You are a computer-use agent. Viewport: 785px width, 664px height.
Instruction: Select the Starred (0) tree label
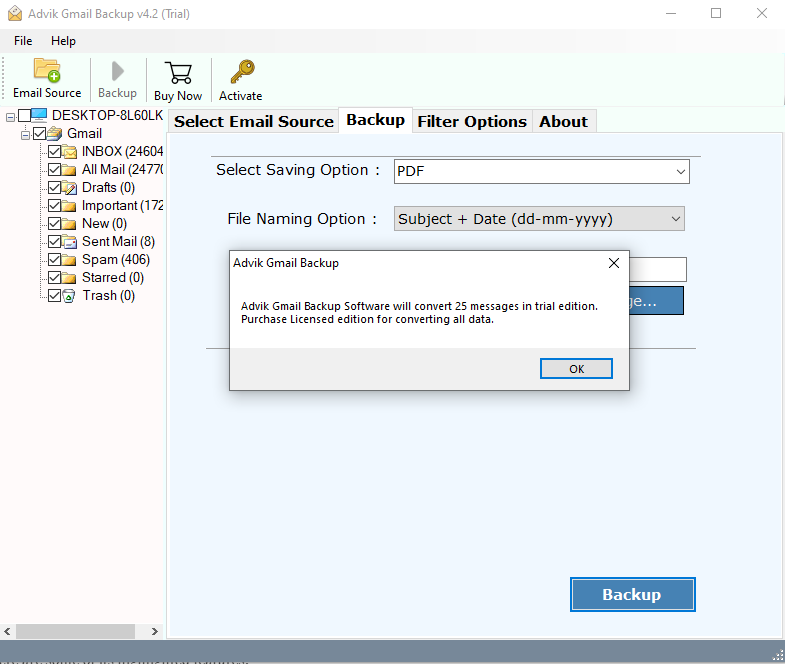point(113,278)
